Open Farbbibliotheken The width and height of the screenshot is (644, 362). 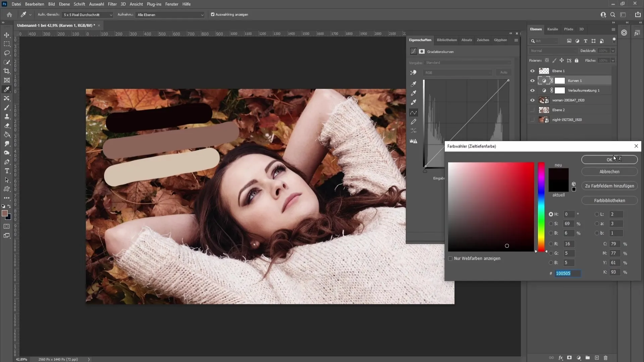pyautogui.click(x=609, y=200)
